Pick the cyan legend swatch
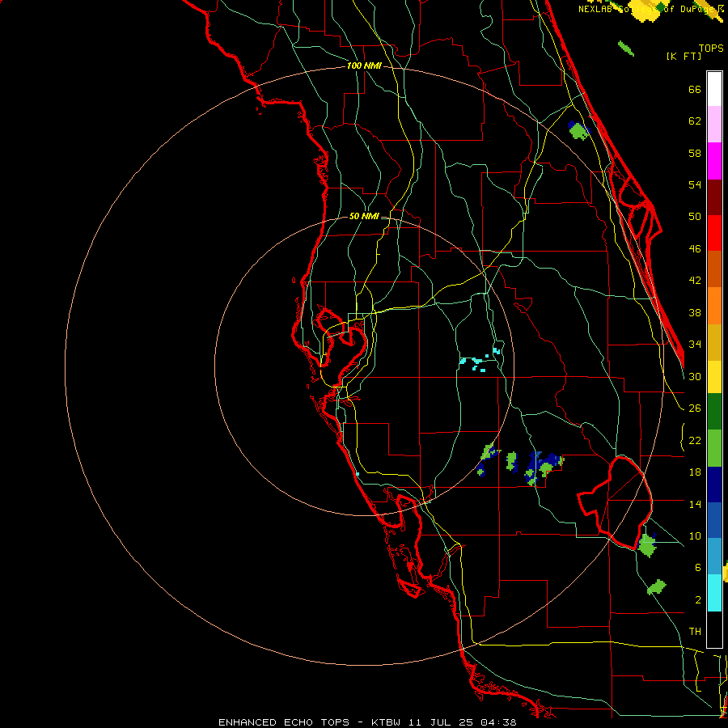This screenshot has width=728, height=728. pos(714,593)
